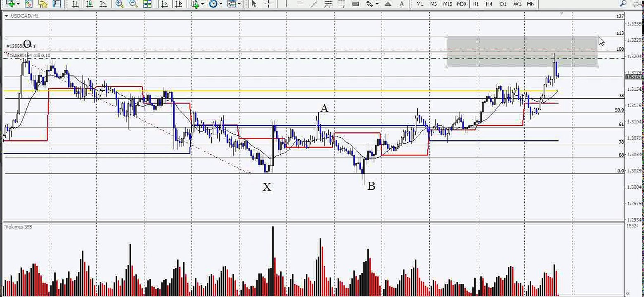Click the 'sell 0.10' order line label
644x297 pixels.
click(x=28, y=56)
